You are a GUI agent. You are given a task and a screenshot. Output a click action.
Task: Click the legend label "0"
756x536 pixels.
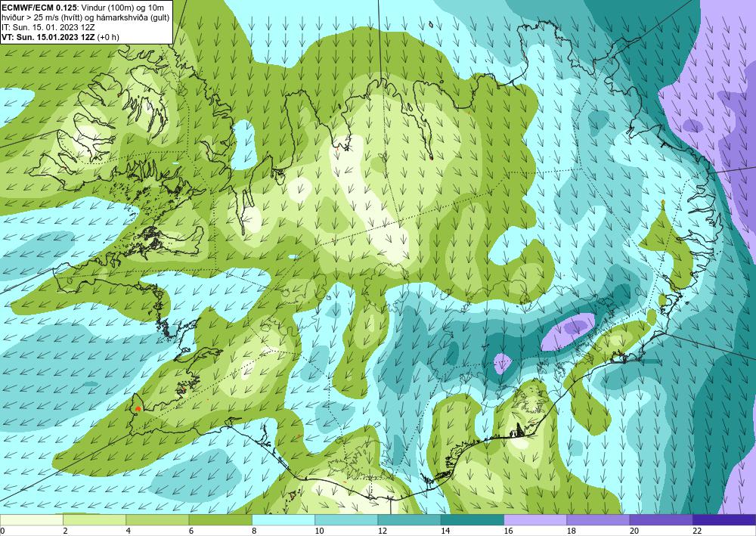pyautogui.click(x=2, y=531)
